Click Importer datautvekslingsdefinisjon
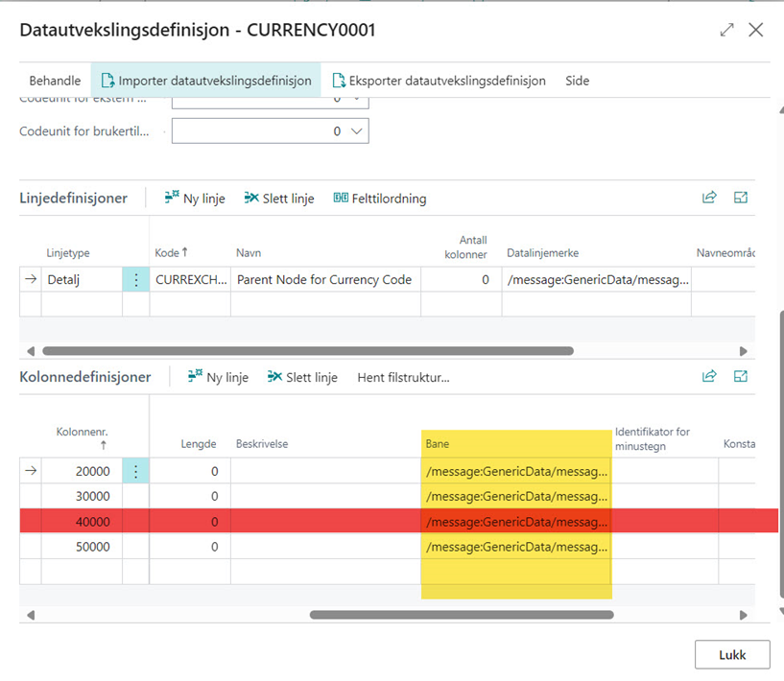Screen dimensions: 784x681 coord(206,81)
